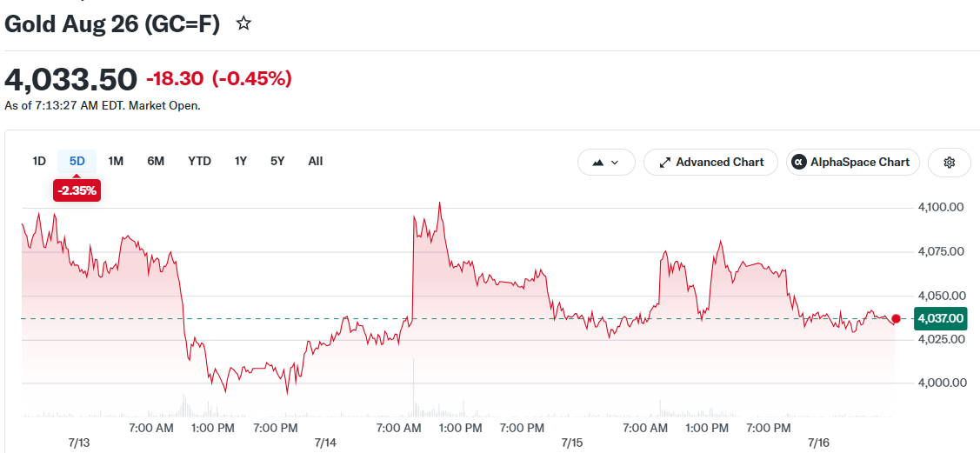This screenshot has width=980, height=453.
Task: Show the All time range
Action: tap(316, 161)
